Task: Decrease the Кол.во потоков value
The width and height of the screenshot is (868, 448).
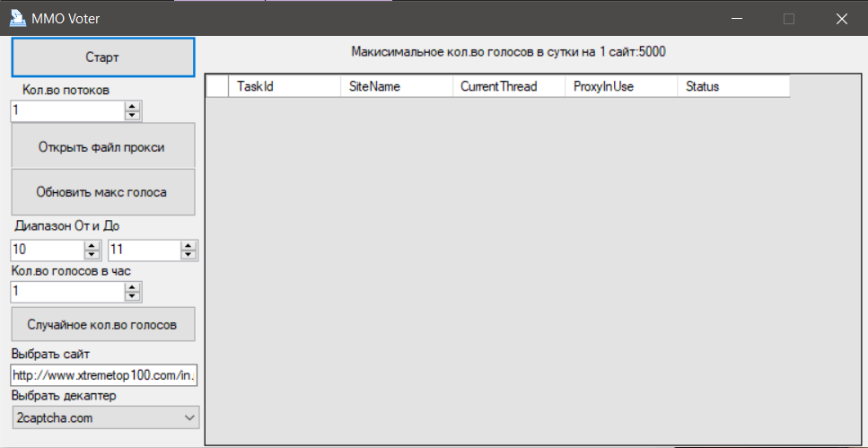Action: 133,115
